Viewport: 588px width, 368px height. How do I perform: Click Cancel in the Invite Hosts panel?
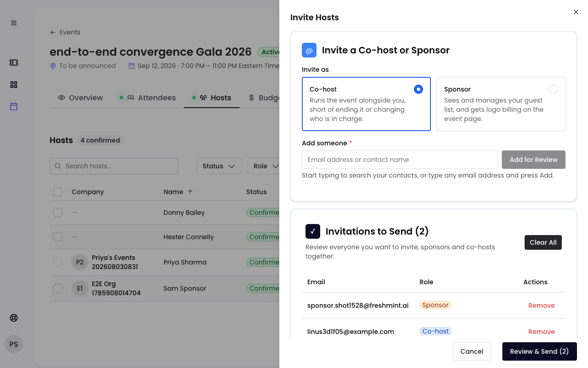coord(472,351)
